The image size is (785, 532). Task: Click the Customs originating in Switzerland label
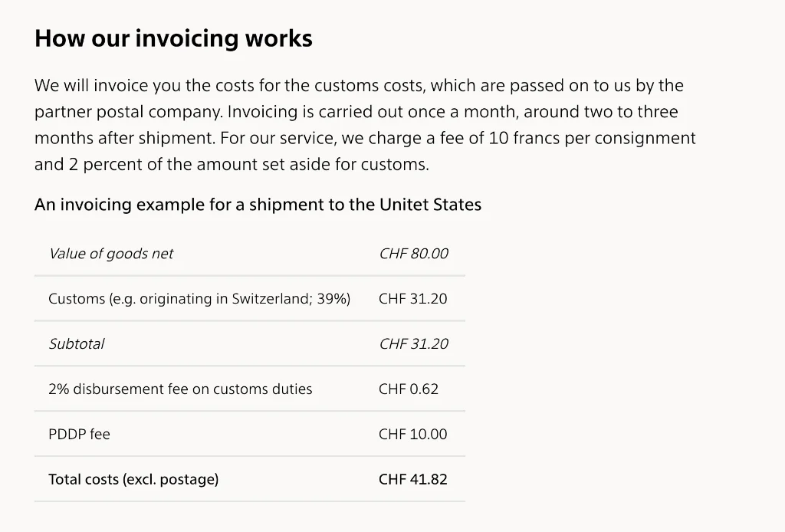199,299
